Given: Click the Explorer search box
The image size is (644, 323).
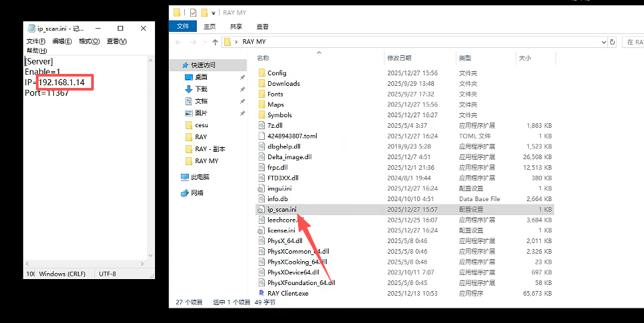Looking at the screenshot, I should (634, 42).
